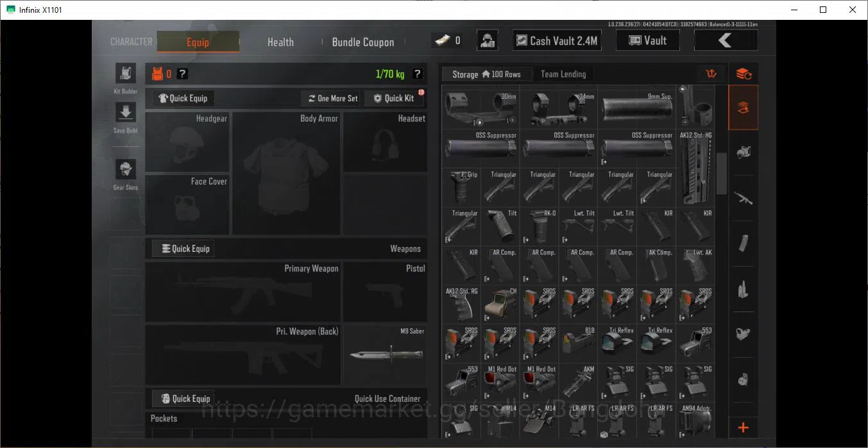Image resolution: width=868 pixels, height=448 pixels.
Task: Click Quick Equip button above Headgear
Action: (183, 98)
